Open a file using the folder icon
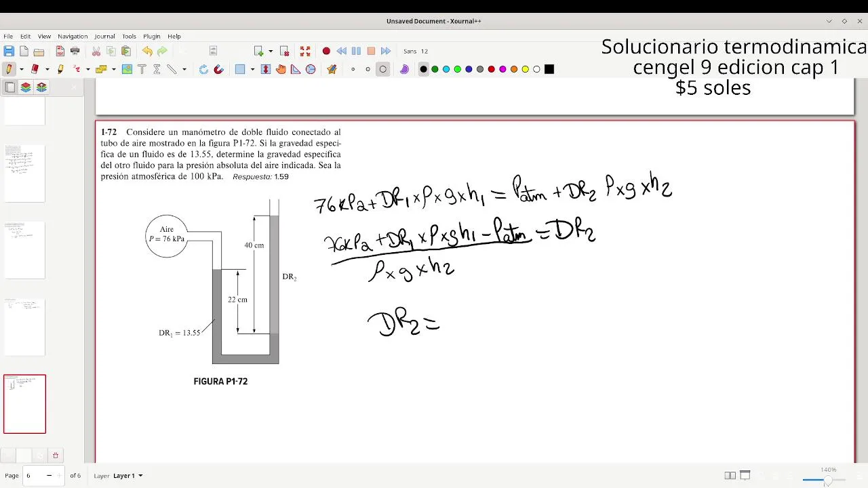This screenshot has height=488, width=868. pyautogui.click(x=39, y=51)
